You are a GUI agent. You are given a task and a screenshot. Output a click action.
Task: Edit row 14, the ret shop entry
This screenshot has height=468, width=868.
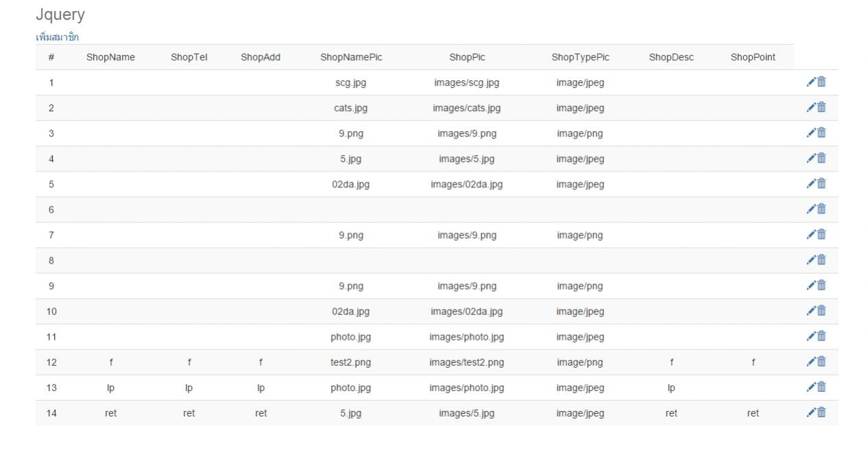(811, 412)
